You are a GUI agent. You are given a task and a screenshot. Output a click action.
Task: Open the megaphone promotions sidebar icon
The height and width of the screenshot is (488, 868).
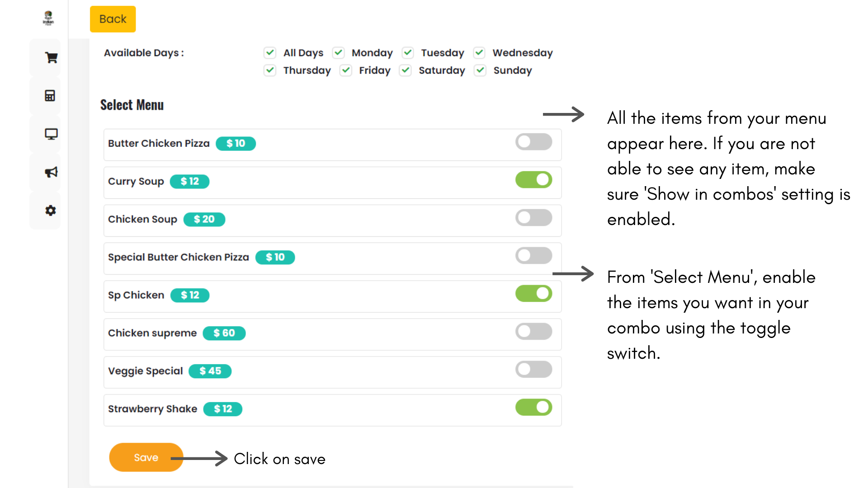click(51, 172)
